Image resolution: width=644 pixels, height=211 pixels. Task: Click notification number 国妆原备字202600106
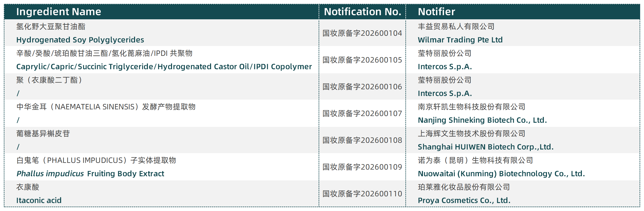(362, 87)
